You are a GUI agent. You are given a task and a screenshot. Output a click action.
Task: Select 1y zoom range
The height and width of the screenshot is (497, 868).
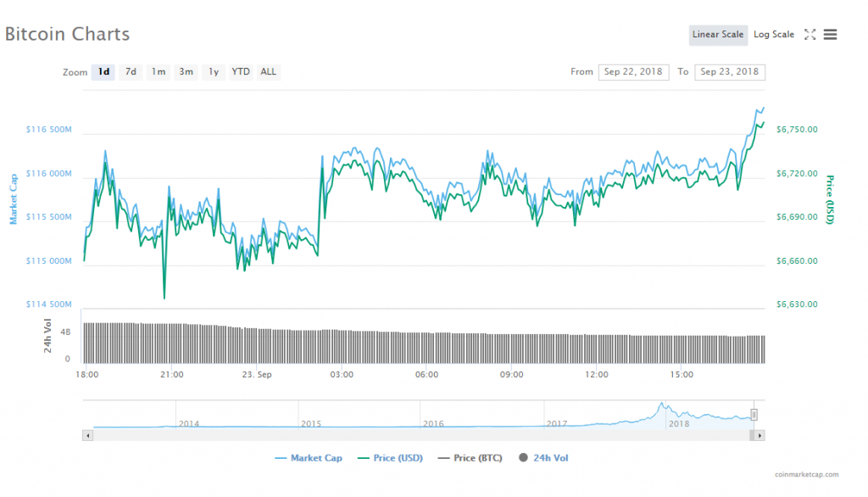[x=214, y=72]
